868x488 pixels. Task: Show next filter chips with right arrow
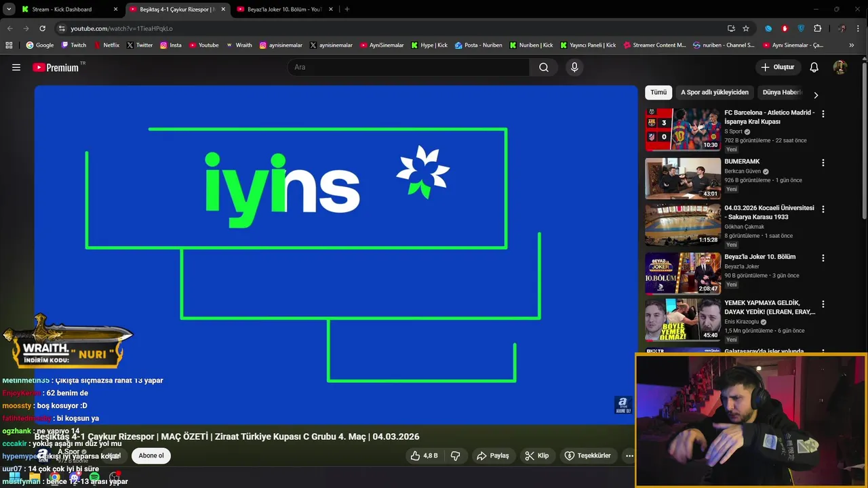[x=816, y=95]
